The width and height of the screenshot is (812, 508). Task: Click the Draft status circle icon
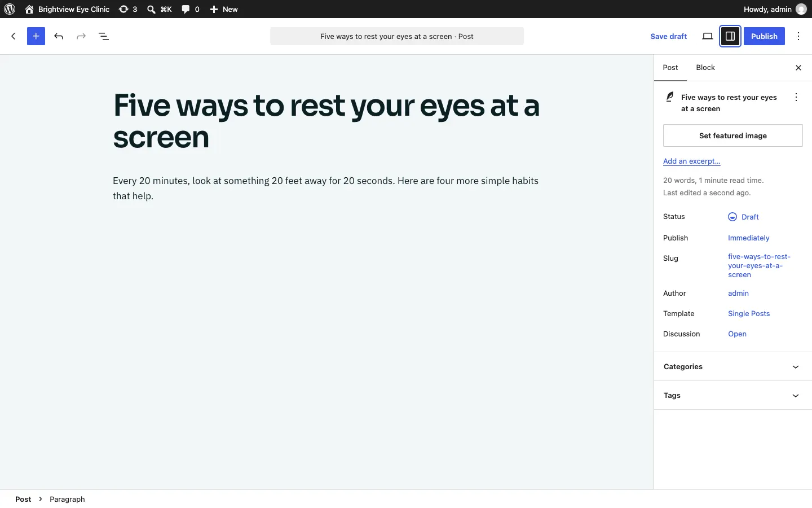pos(732,217)
